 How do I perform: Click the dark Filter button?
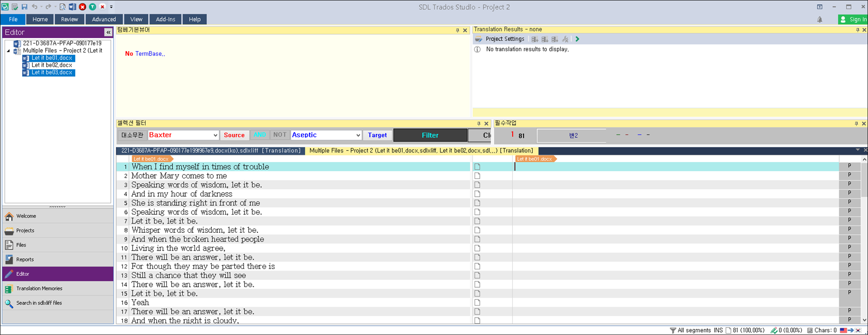pos(430,135)
